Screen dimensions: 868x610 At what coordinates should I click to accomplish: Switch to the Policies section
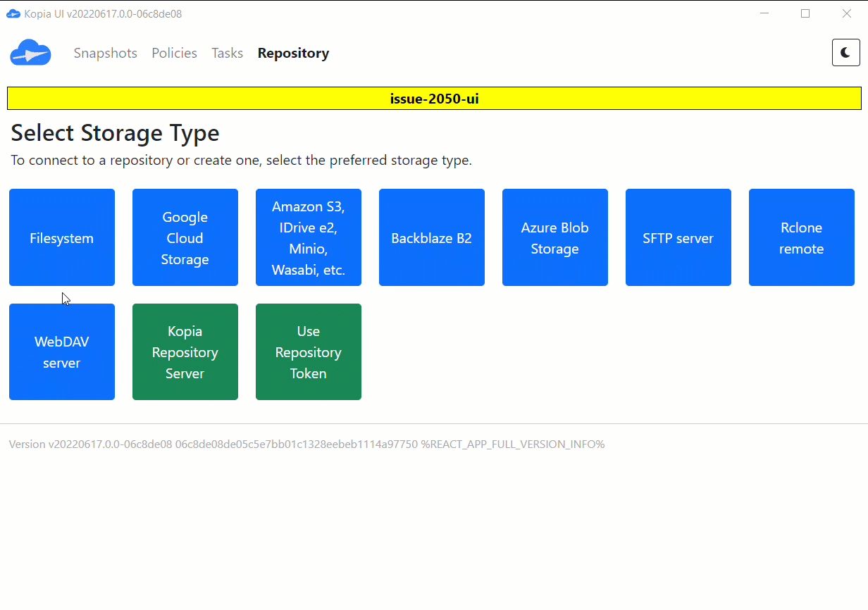click(174, 53)
